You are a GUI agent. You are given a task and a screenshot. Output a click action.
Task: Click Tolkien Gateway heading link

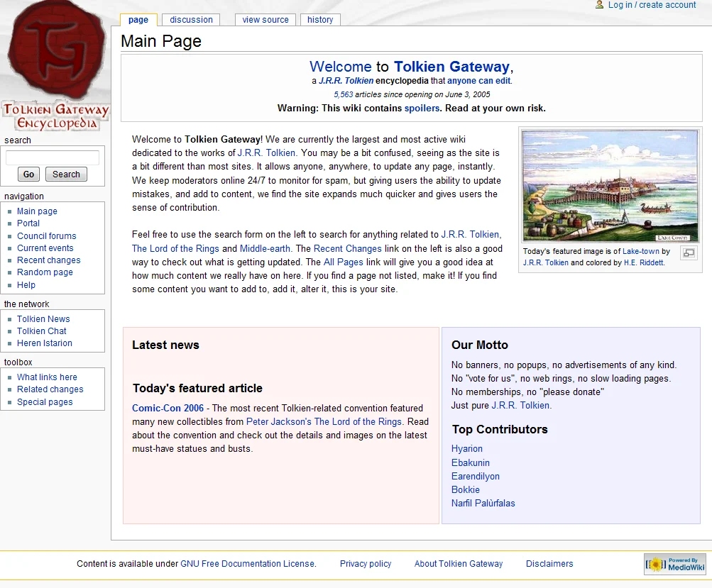point(451,67)
